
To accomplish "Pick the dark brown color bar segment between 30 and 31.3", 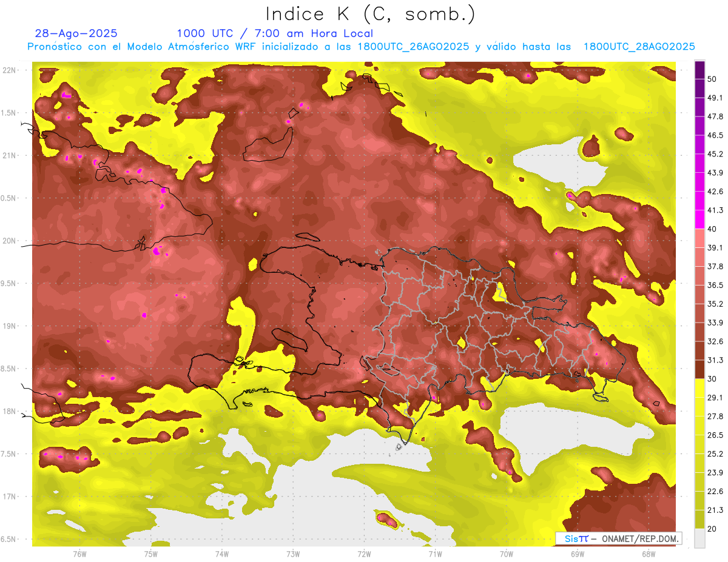I will point(699,369).
